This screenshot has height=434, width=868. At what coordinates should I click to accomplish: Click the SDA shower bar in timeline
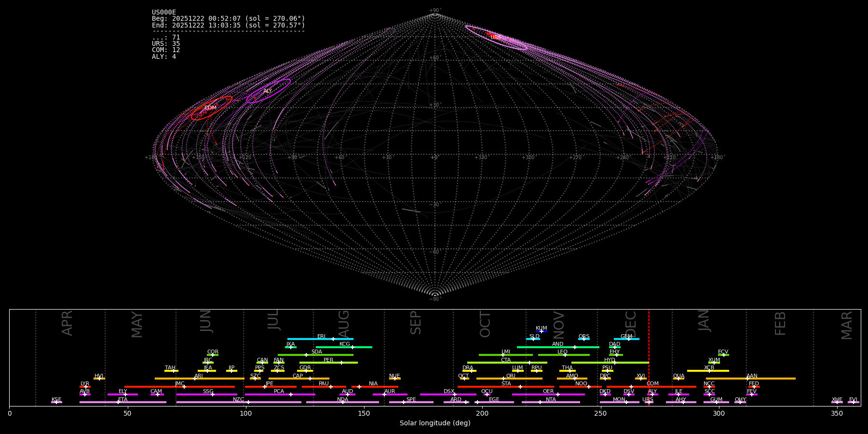315,355
